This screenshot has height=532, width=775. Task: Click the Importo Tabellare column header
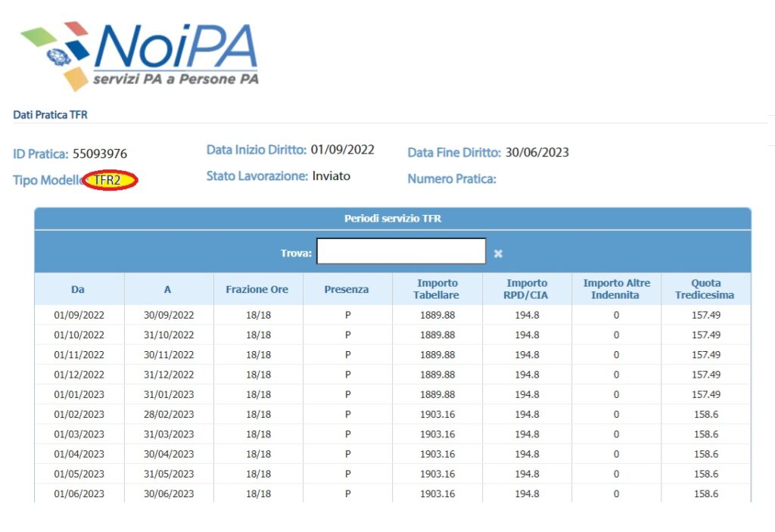[437, 289]
